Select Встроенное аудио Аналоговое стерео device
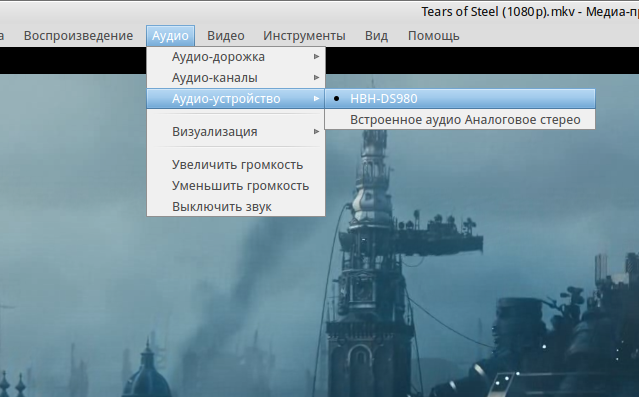Screen dimensions: 639x397 coord(460,120)
